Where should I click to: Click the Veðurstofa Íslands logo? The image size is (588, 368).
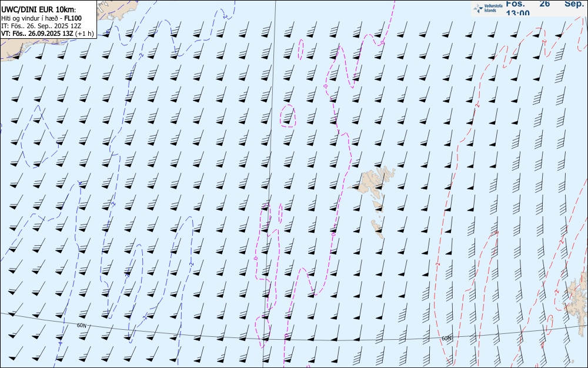coord(488,8)
